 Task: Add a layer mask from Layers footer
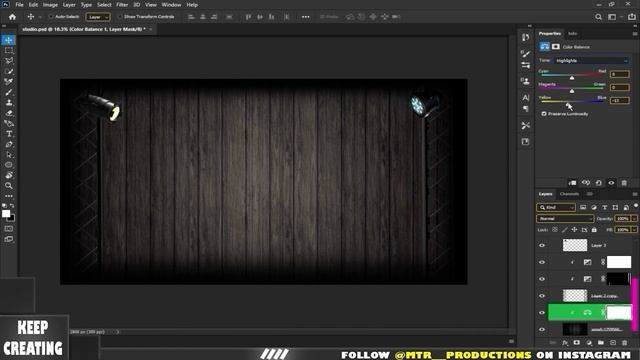tap(576, 343)
